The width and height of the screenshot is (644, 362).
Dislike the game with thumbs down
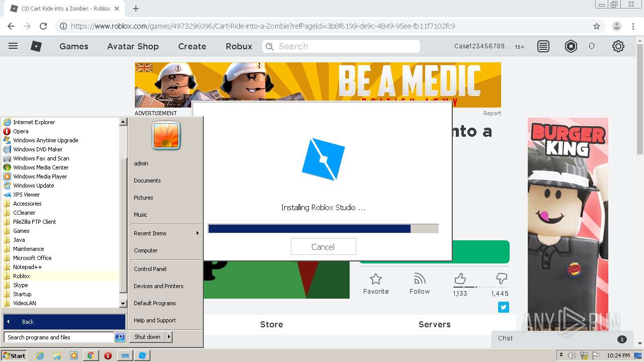pyautogui.click(x=501, y=279)
